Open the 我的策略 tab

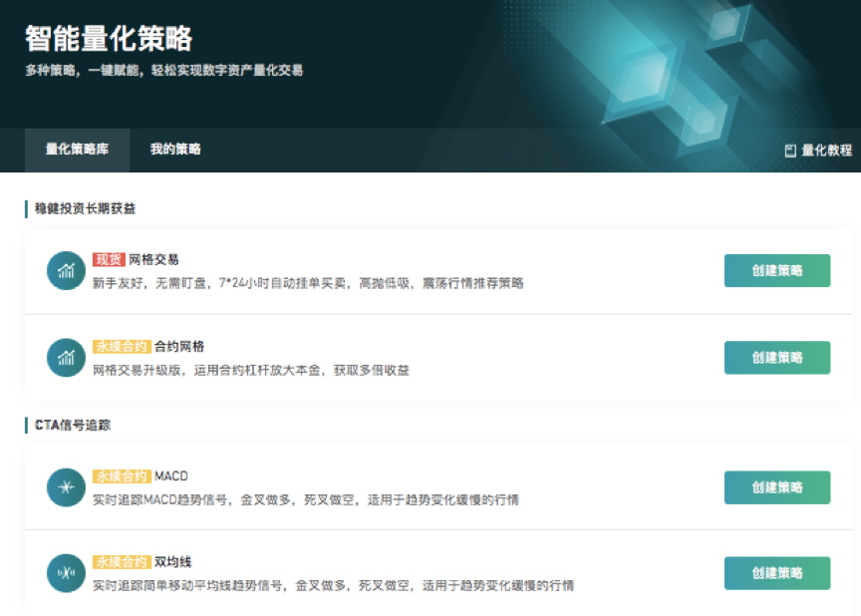(x=175, y=150)
